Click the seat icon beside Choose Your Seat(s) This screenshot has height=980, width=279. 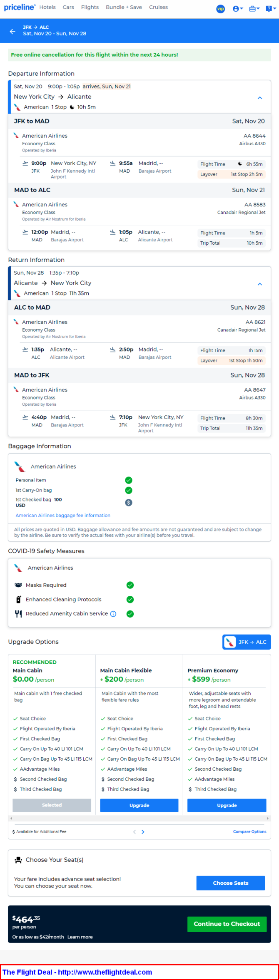coord(18,860)
